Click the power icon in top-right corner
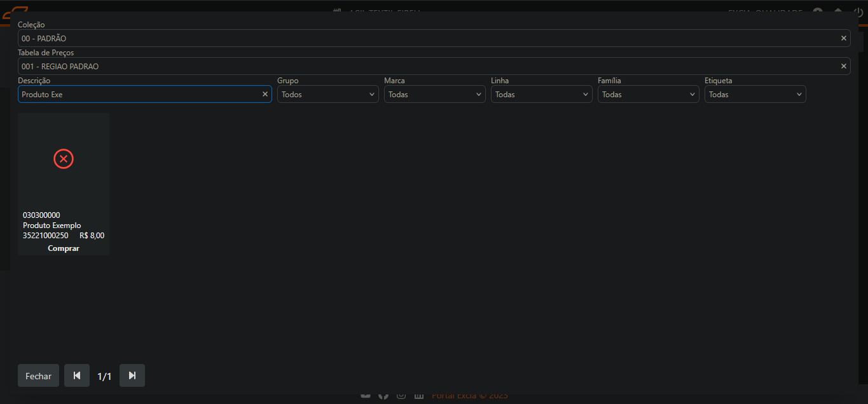Screen dimensions: 868x404 858,12
